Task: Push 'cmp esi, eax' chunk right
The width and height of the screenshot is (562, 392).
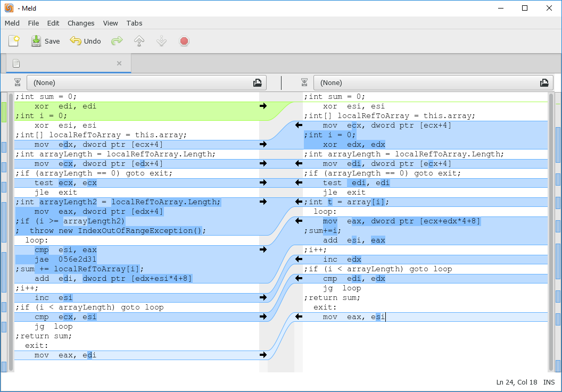Action: (x=263, y=250)
